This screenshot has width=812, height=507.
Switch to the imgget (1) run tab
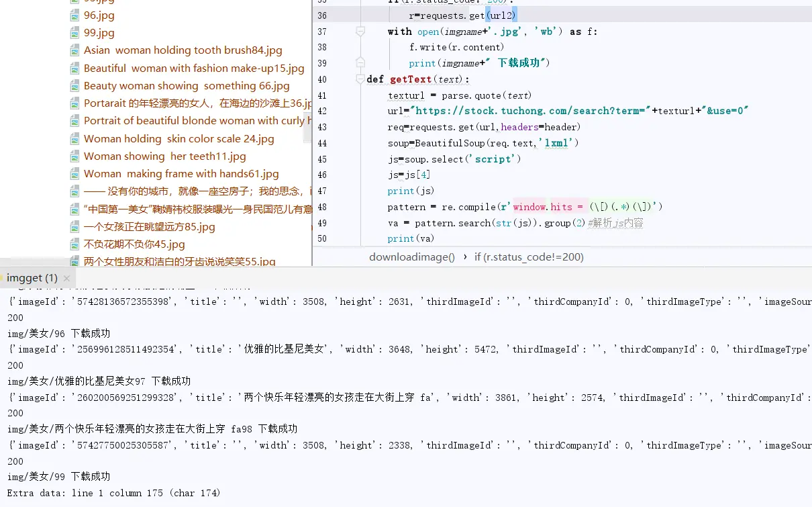[x=32, y=277]
